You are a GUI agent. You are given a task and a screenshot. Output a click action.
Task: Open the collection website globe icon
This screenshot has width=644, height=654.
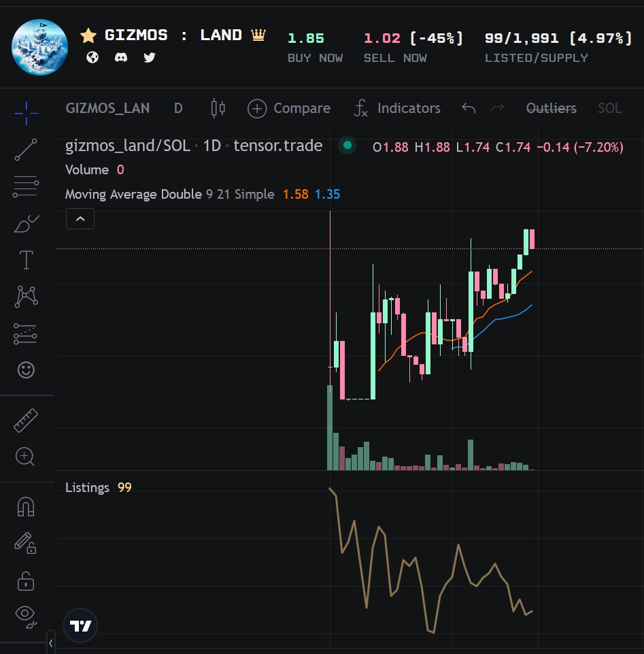point(92,57)
